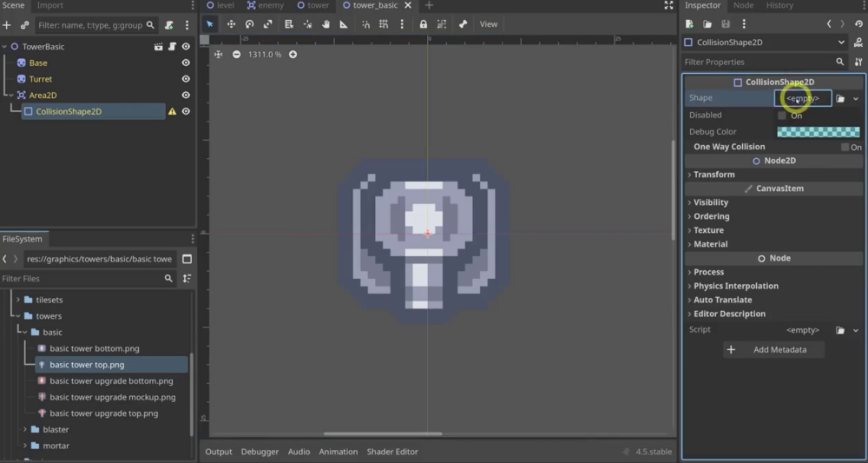Select the list-selectable-nodes tool
The height and width of the screenshot is (463, 868).
288,24
